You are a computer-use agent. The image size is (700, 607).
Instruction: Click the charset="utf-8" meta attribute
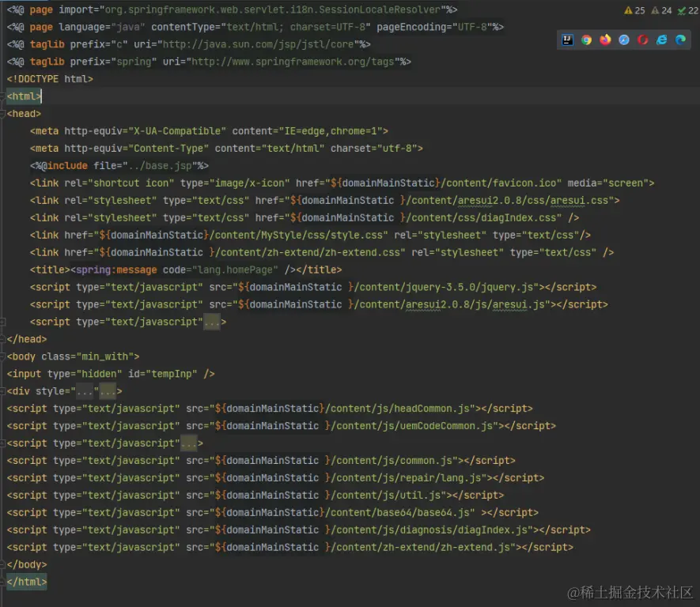[373, 148]
